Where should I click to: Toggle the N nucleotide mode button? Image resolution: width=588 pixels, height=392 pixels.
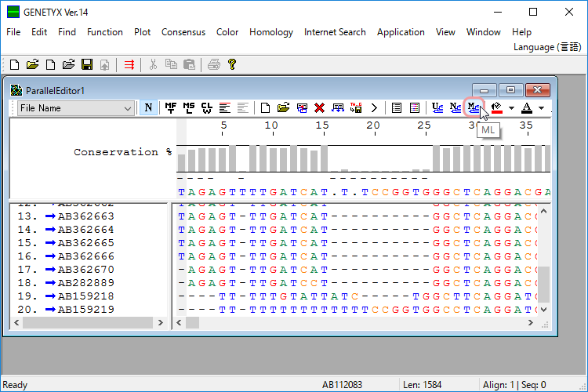(148, 108)
